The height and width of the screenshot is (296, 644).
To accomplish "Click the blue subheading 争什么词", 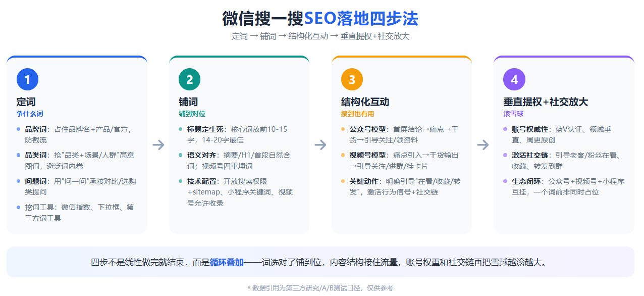I will coord(30,114).
